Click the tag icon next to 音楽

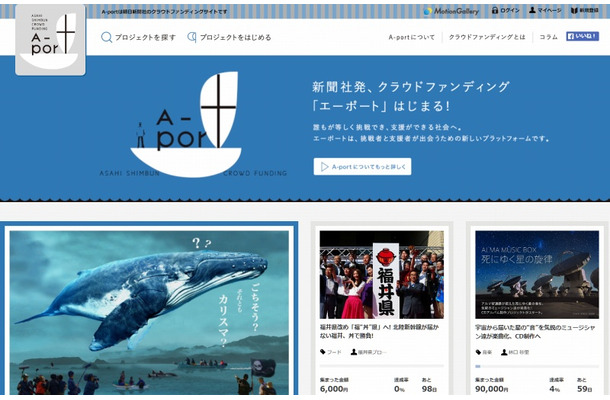478,352
